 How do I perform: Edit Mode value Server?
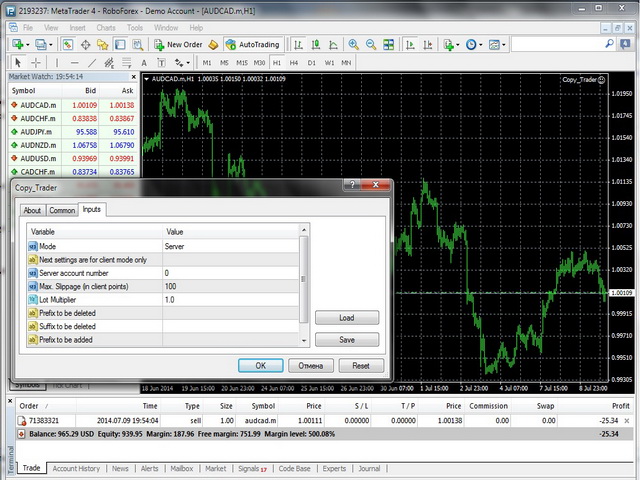tap(231, 246)
